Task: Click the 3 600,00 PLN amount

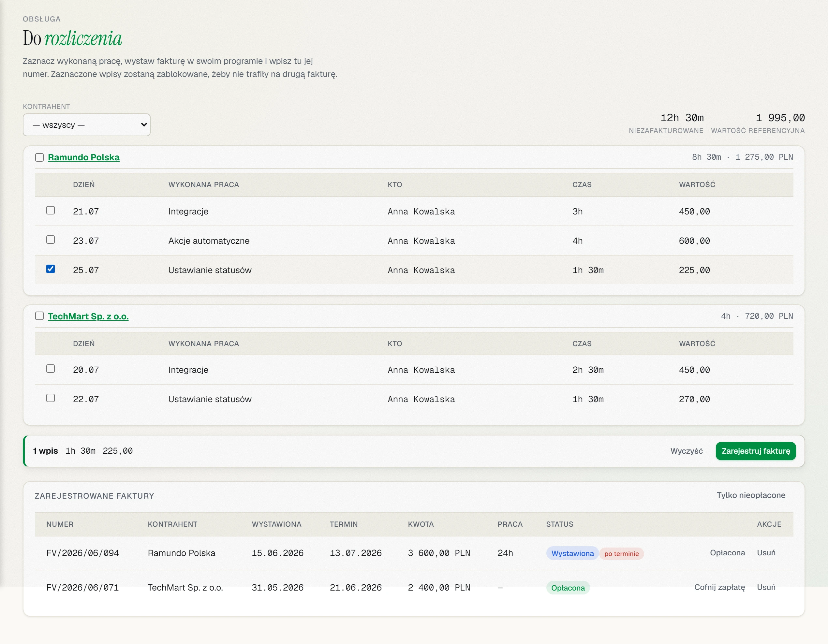Action: [x=439, y=553]
